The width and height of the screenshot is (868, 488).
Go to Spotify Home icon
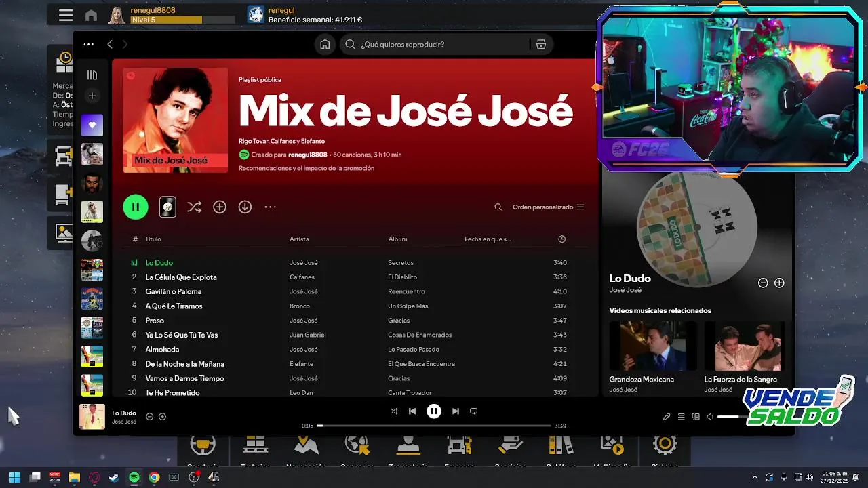tap(325, 44)
